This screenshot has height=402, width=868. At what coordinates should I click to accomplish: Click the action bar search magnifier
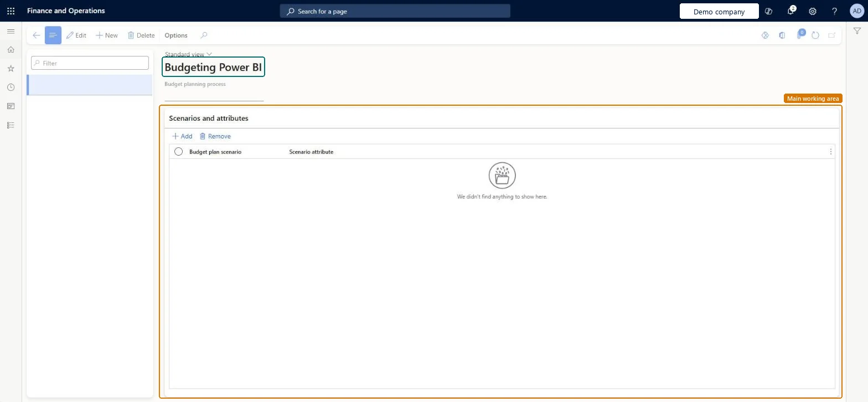(x=204, y=35)
